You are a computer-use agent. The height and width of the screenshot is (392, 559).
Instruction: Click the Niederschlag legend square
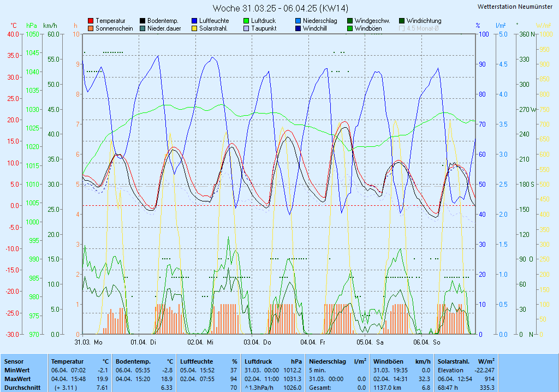coord(298,21)
